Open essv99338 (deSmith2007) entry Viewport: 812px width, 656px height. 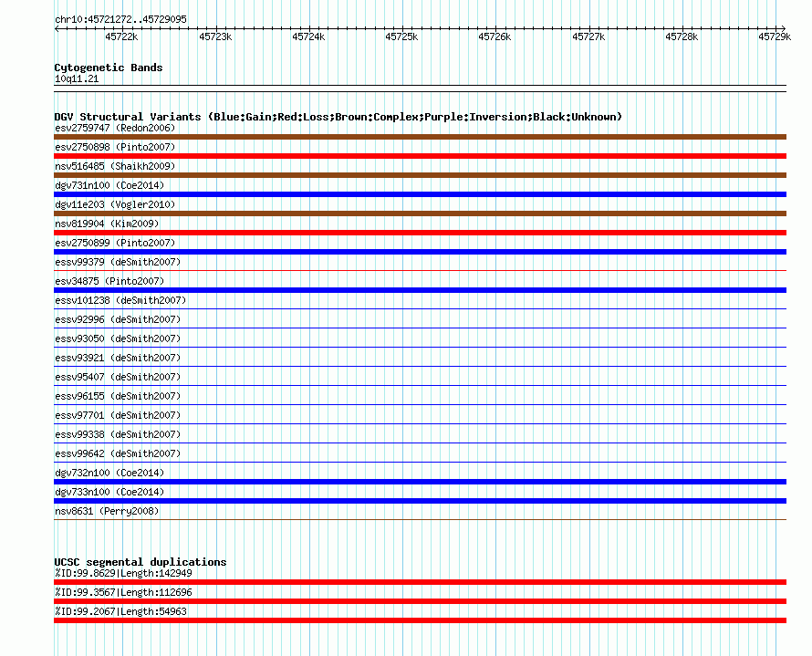pyautogui.click(x=118, y=434)
